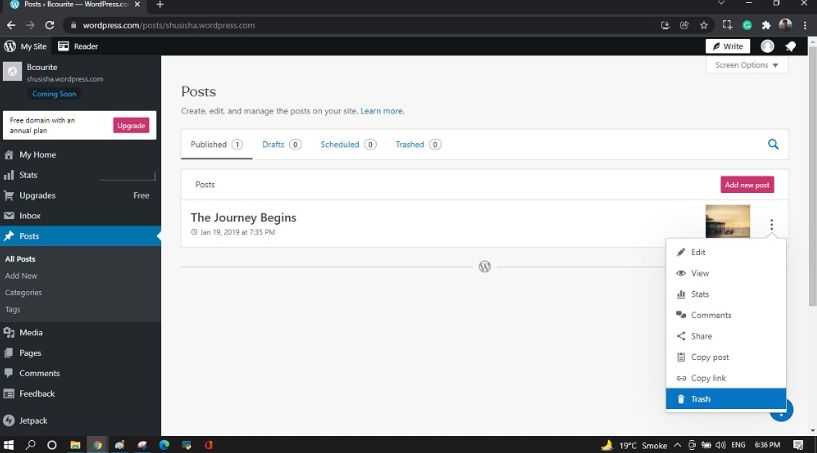Open the search posts magnifier icon
817x453 pixels.
(773, 144)
